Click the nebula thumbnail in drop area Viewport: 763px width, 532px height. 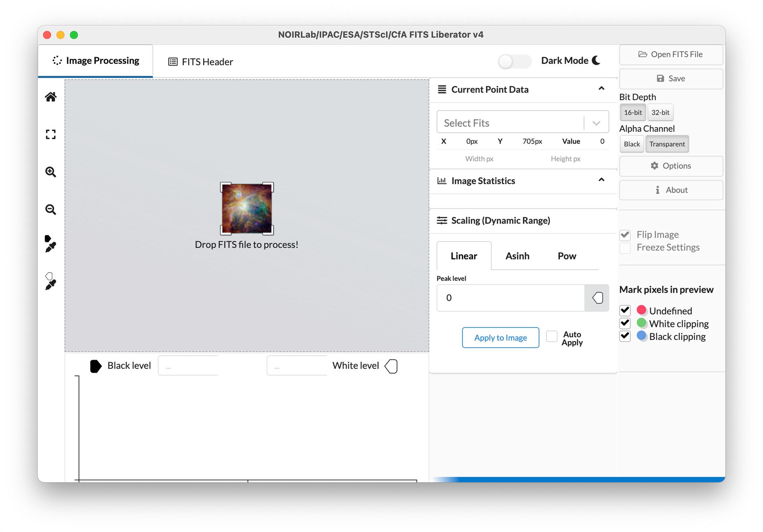pos(247,209)
